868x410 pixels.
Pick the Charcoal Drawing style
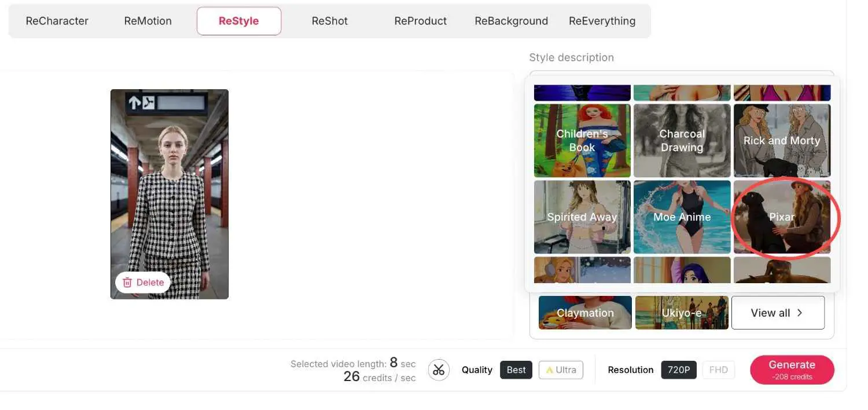(682, 140)
